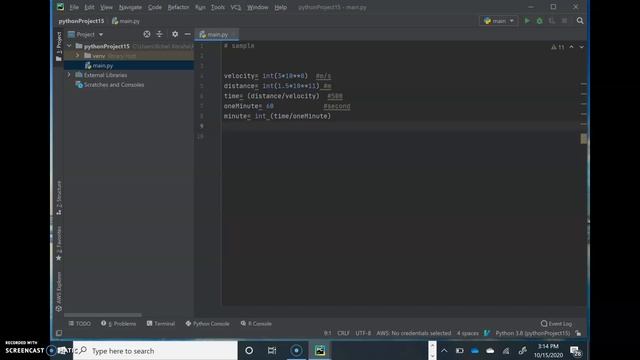Open the View menu
Screen dimensions: 640x360
click(106, 7)
